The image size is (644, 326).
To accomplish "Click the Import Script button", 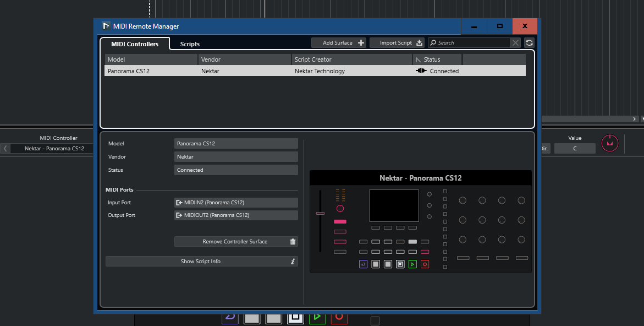I will coord(397,43).
